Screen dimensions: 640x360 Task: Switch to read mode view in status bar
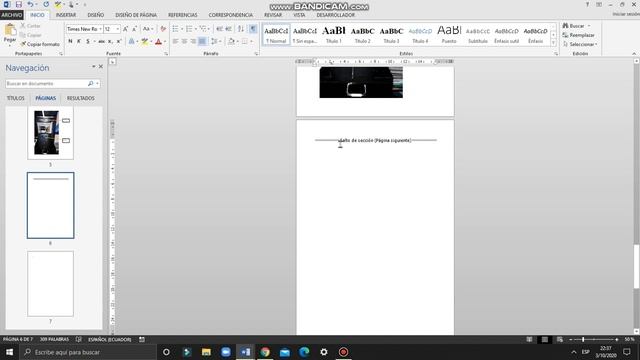coord(529,340)
